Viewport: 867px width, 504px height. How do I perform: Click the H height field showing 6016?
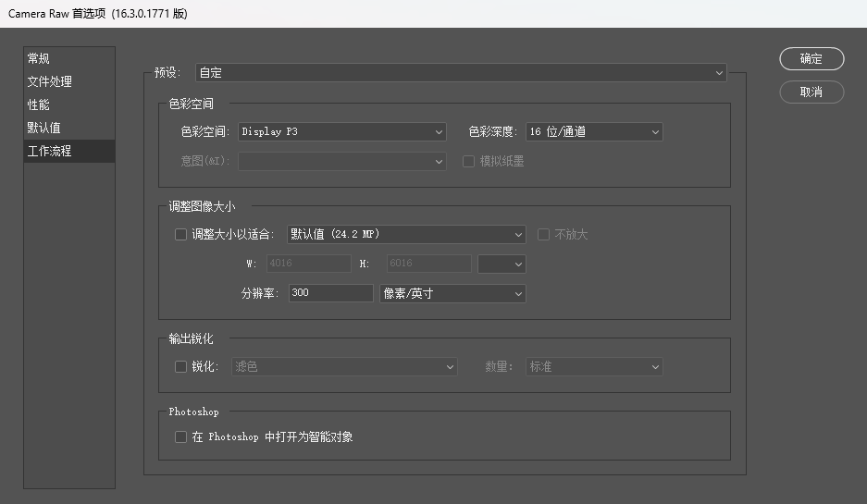(x=429, y=264)
